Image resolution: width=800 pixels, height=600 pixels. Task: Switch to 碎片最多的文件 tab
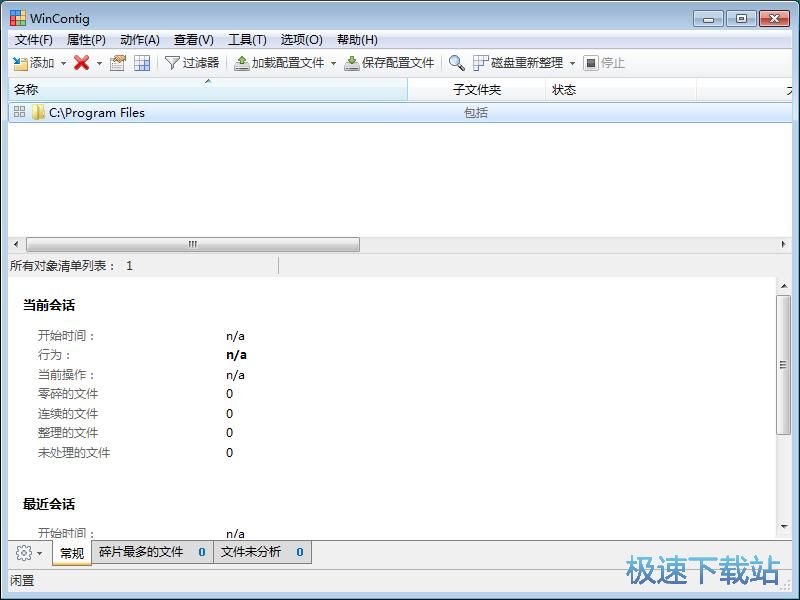point(152,552)
